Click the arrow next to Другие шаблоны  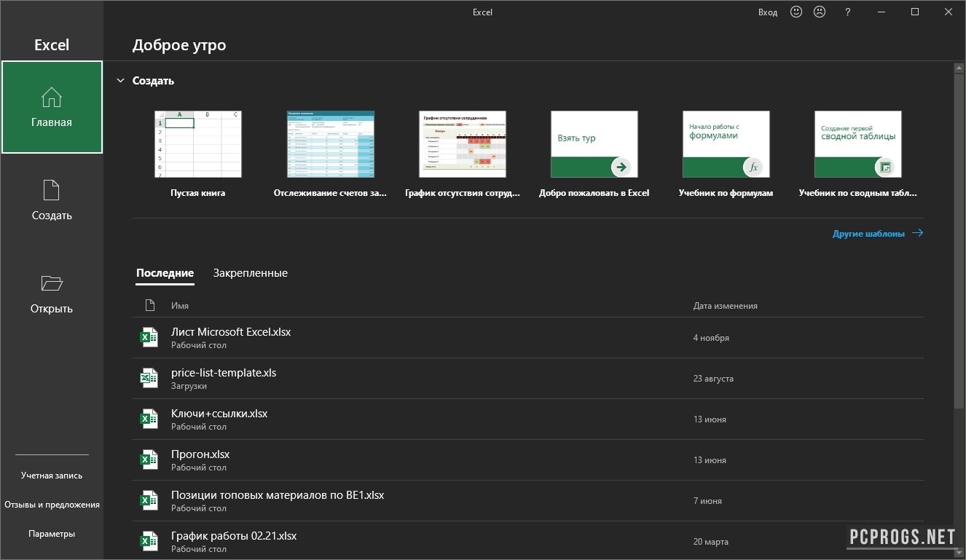pos(917,233)
